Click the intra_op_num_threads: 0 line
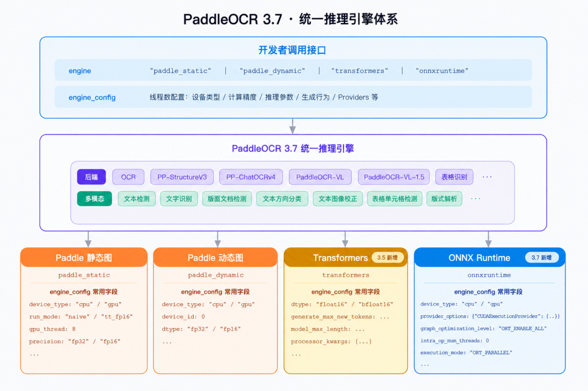This screenshot has width=588, height=391. [x=455, y=341]
